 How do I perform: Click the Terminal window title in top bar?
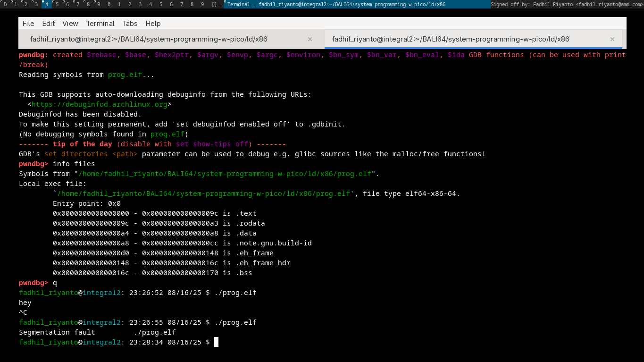(x=336, y=4)
